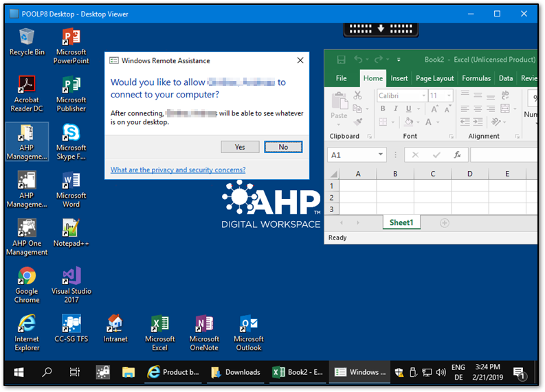Viewport: 545px width, 392px height.
Task: Switch to the Data ribbon tab
Action: tap(506, 78)
